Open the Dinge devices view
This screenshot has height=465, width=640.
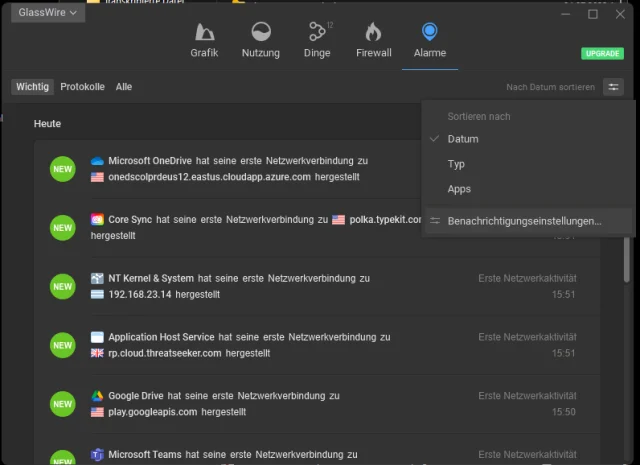pos(317,40)
